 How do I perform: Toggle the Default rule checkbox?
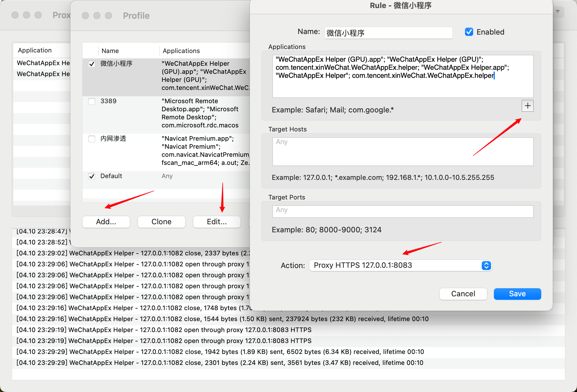(92, 176)
